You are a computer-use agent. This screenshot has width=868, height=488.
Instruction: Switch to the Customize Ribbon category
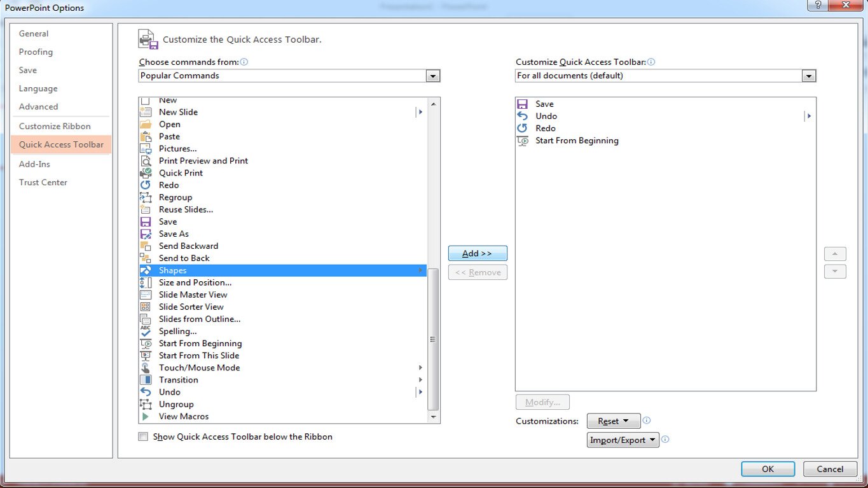[55, 126]
